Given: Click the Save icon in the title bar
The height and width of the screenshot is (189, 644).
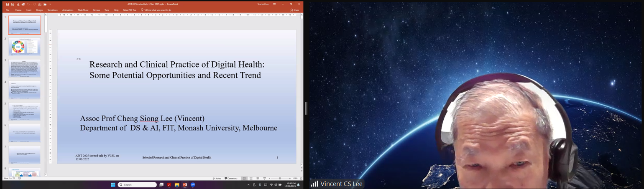Looking at the screenshot, I should tap(8, 4).
